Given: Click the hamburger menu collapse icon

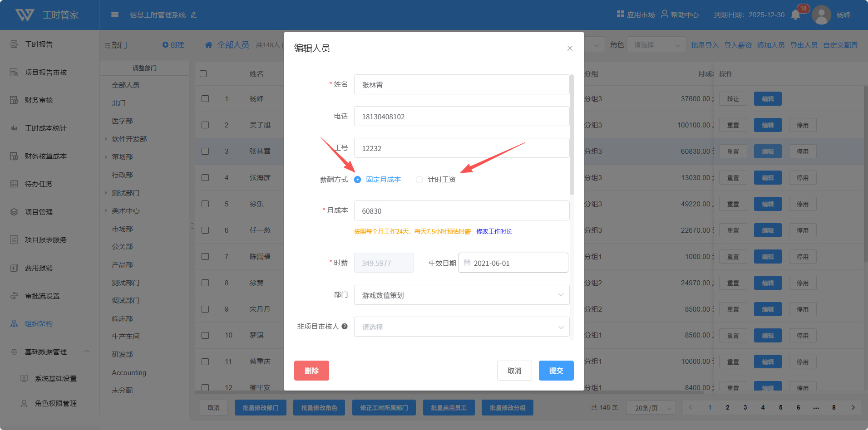Looking at the screenshot, I should 115,15.
